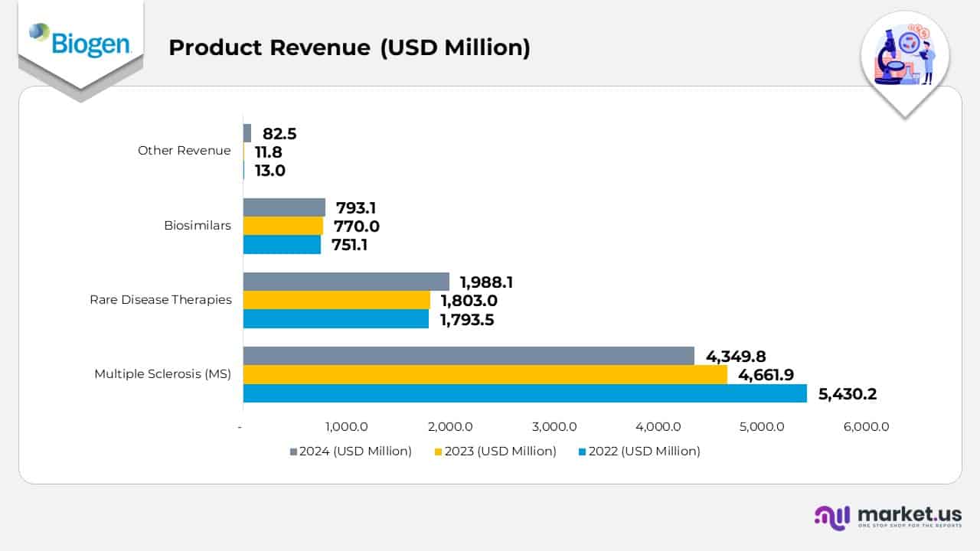Click the gray 2024 legend square
Viewport: 980px width, 551px height.
(x=293, y=452)
